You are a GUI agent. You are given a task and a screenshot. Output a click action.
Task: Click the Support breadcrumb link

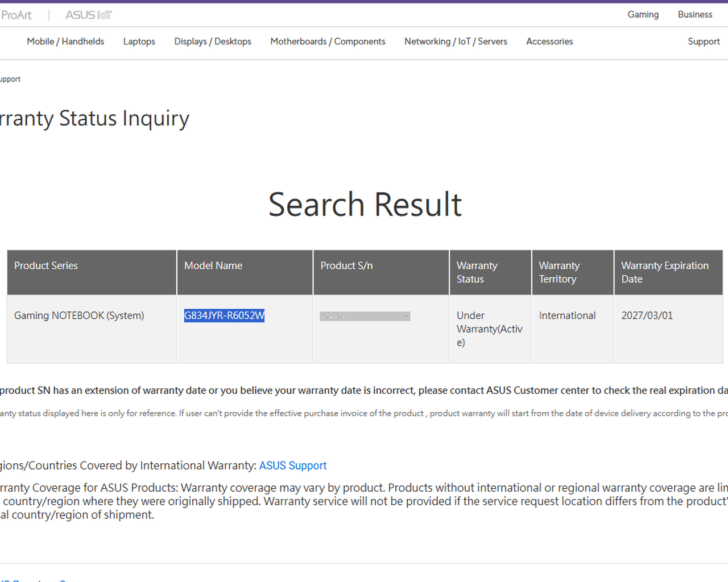10,79
